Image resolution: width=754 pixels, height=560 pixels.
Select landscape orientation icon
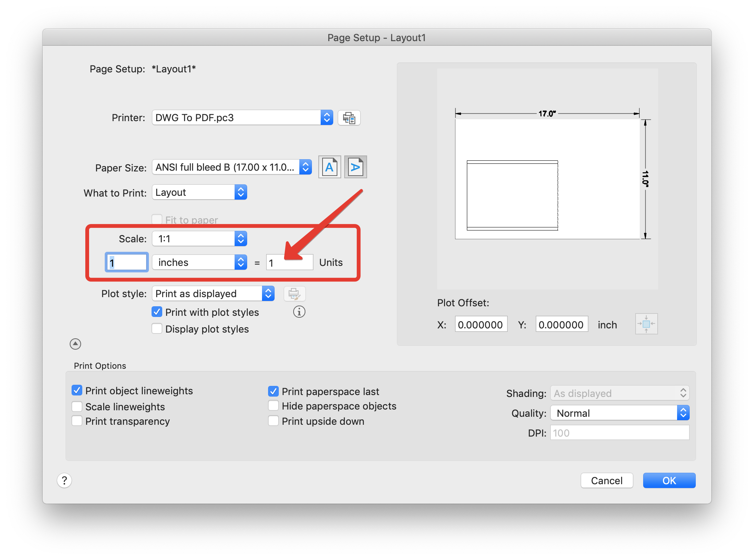tap(355, 167)
